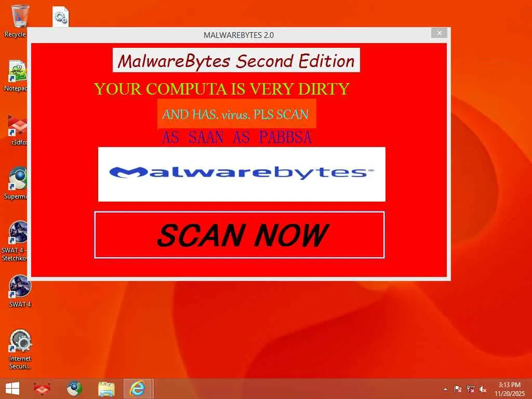Click the SCAN NOW button
The height and width of the screenshot is (399, 532).
239,235
